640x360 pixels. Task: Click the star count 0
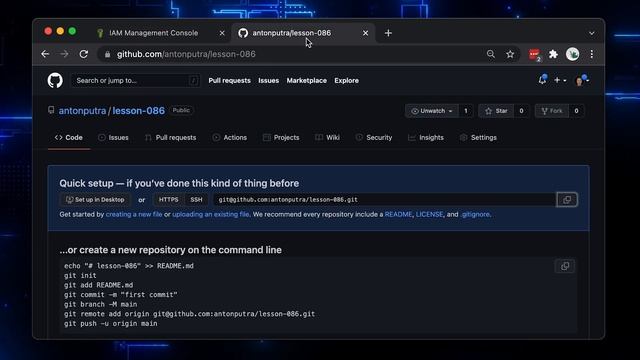pos(521,111)
